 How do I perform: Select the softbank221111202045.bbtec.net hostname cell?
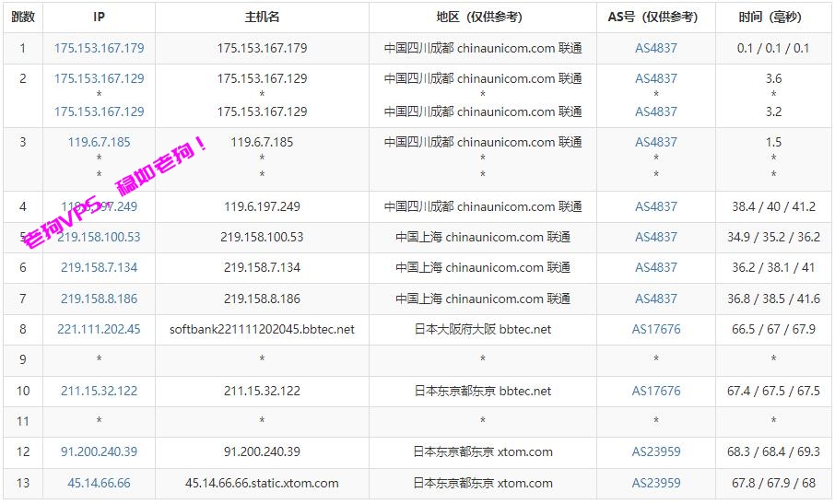pyautogui.click(x=262, y=329)
